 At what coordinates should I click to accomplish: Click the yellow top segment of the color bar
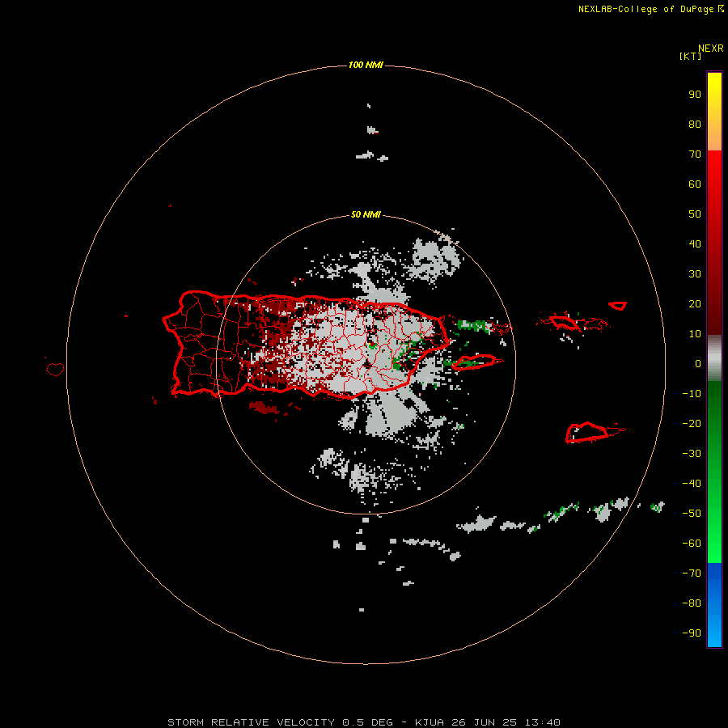(714, 112)
